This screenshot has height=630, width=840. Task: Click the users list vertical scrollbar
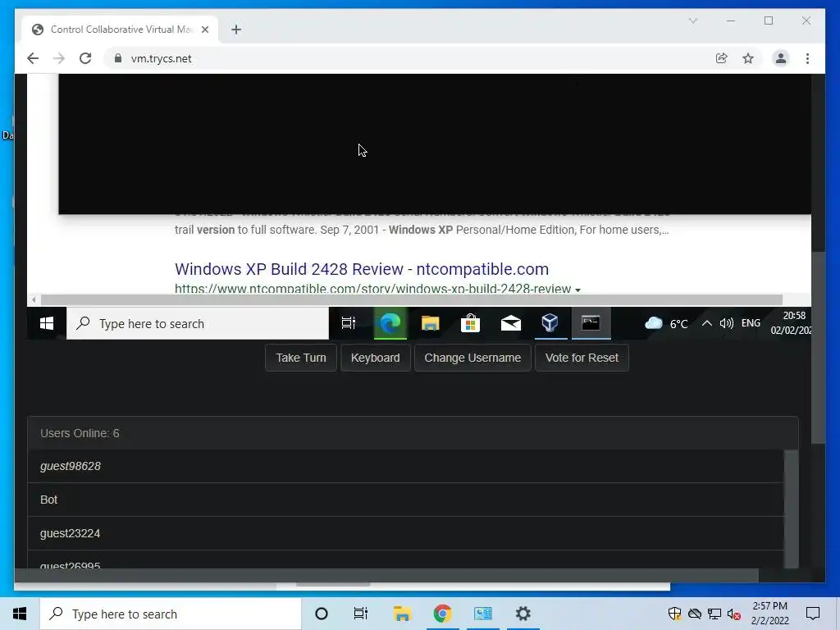pyautogui.click(x=792, y=509)
